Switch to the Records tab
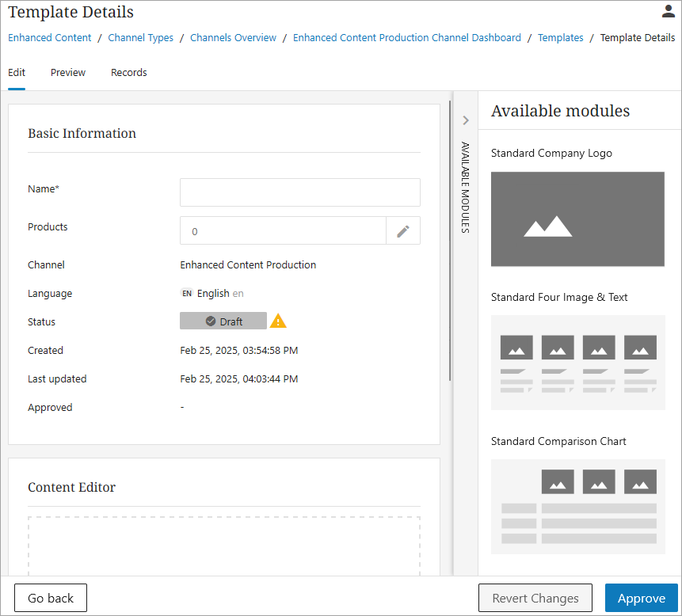Screen dimensions: 682x616 [x=129, y=73]
